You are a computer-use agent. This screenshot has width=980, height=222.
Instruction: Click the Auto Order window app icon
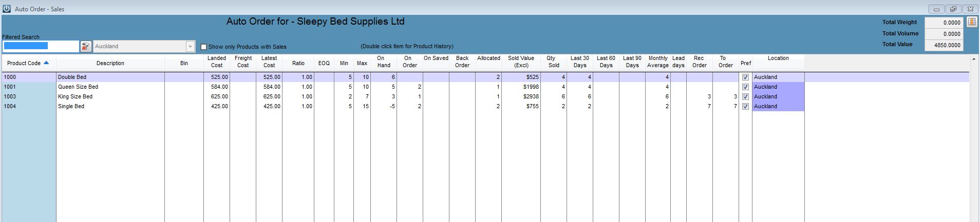(7, 9)
